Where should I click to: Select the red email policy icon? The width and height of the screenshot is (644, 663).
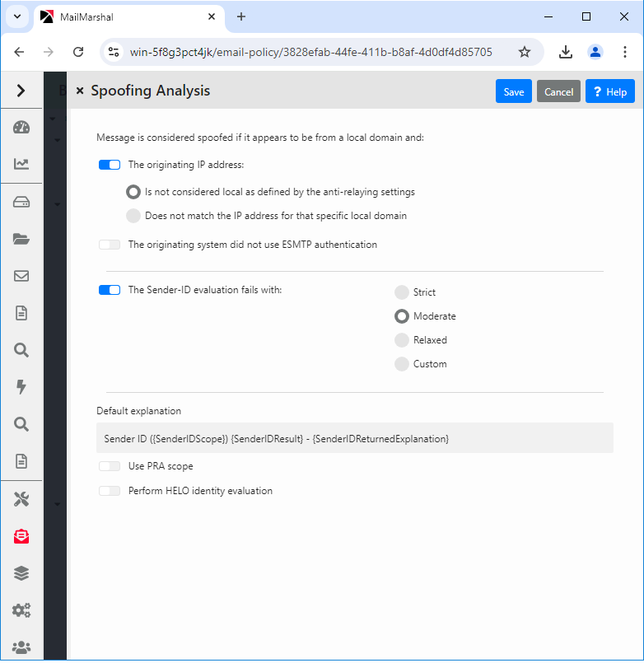pos(21,536)
